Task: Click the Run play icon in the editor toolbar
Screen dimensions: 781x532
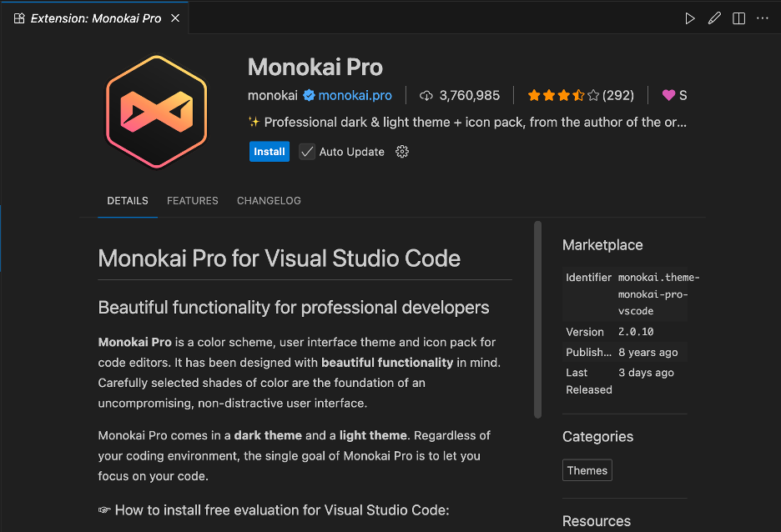Action: point(690,18)
